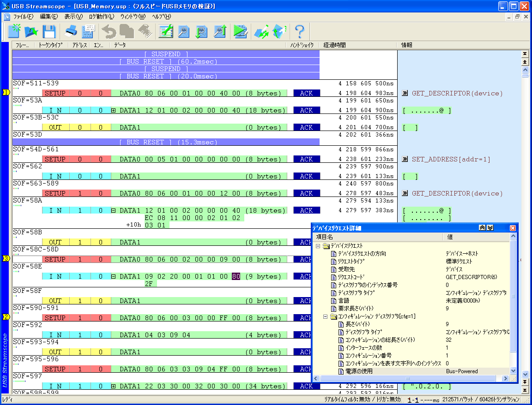Collapse DATA1 18-byte row under SOF=58A
532x405 pixels.
coord(113,210)
